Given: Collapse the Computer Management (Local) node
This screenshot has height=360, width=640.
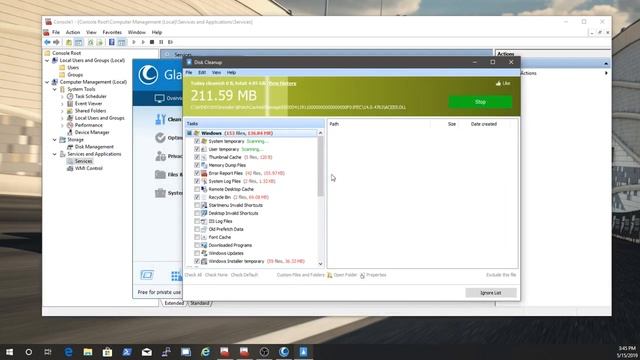Looking at the screenshot, I should (47, 82).
